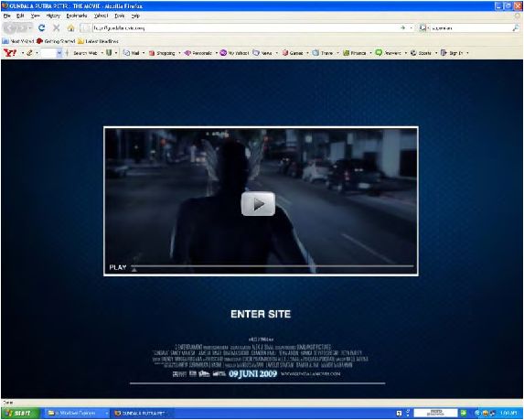Viewport: 524px width, 420px height.
Task: Open Latest Headlines feed bookmark
Action: (x=98, y=41)
